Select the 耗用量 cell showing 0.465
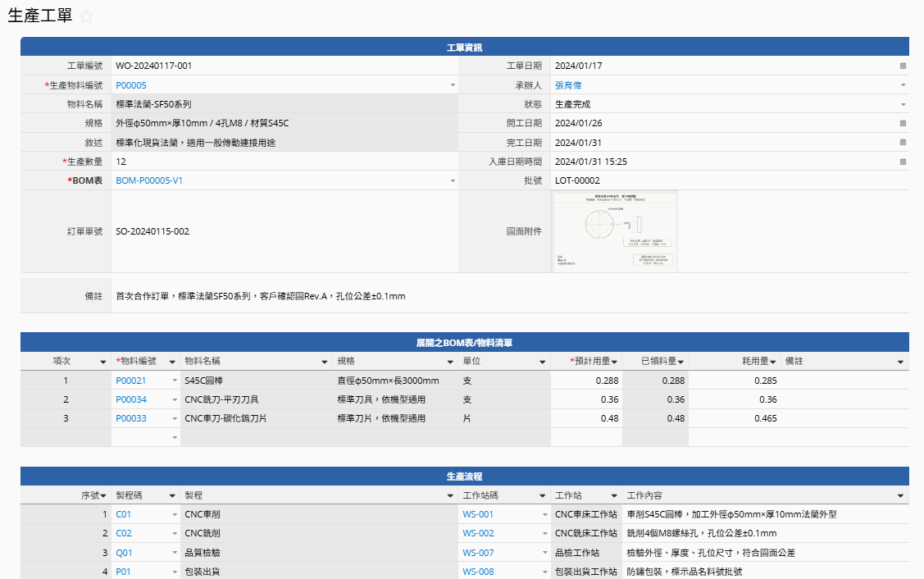 coord(735,418)
